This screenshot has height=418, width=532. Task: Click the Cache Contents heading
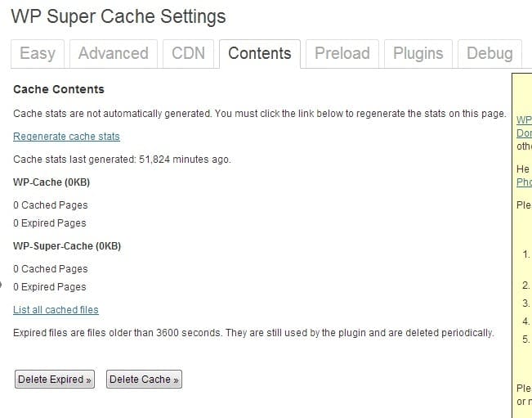click(x=59, y=89)
